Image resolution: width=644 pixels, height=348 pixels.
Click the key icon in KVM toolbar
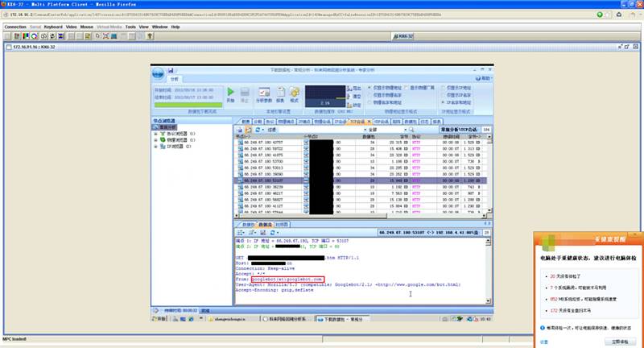[x=150, y=36]
